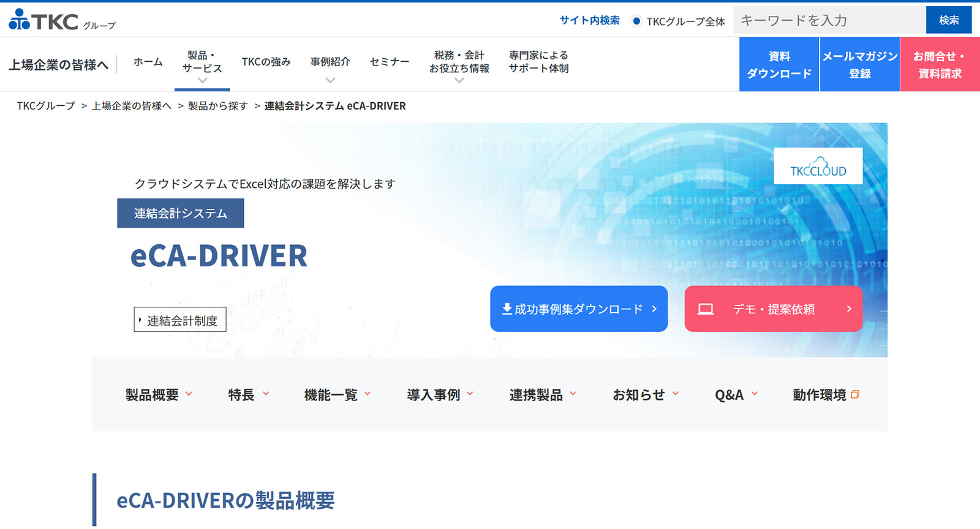Jump to 導入事例 section
The height and width of the screenshot is (529, 980).
pyautogui.click(x=434, y=395)
